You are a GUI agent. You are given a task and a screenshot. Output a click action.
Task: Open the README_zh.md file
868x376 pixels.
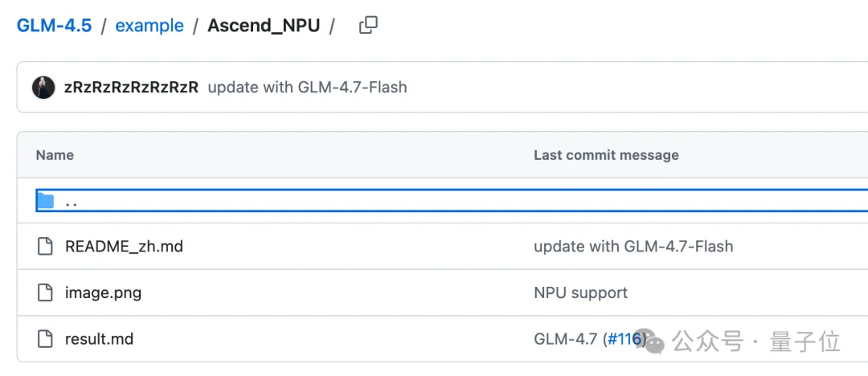click(x=124, y=247)
